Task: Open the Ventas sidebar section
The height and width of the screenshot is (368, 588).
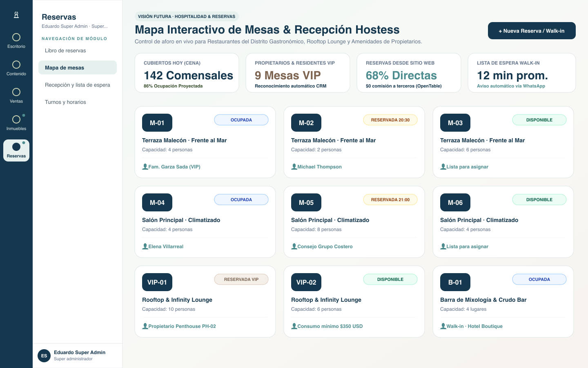Action: (x=16, y=96)
